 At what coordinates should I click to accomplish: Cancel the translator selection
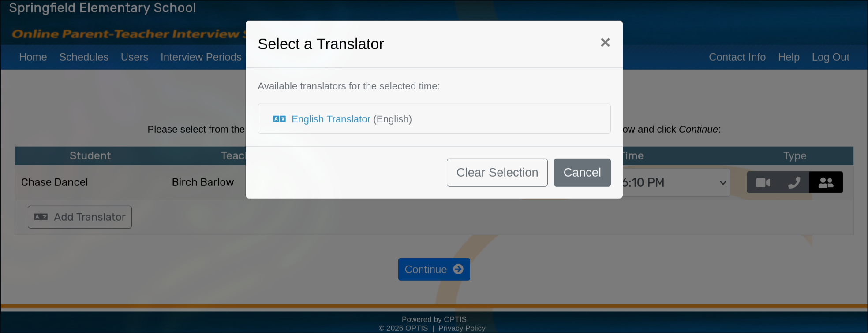point(582,173)
